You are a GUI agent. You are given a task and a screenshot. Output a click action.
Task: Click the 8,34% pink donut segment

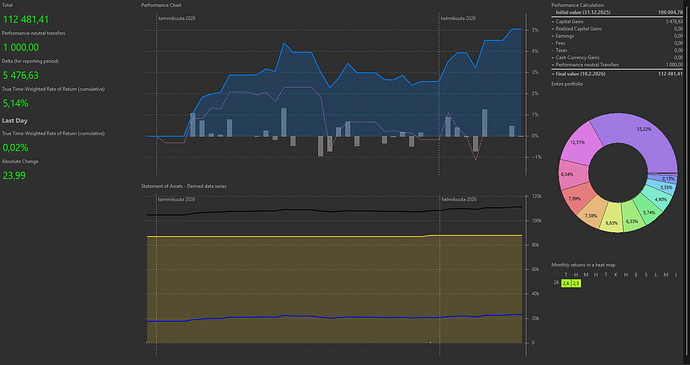pyautogui.click(x=573, y=175)
